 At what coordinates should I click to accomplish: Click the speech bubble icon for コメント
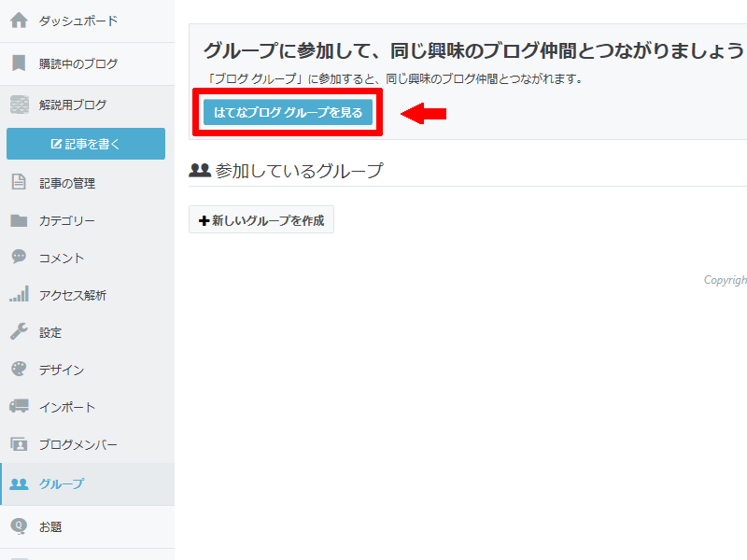(x=19, y=257)
